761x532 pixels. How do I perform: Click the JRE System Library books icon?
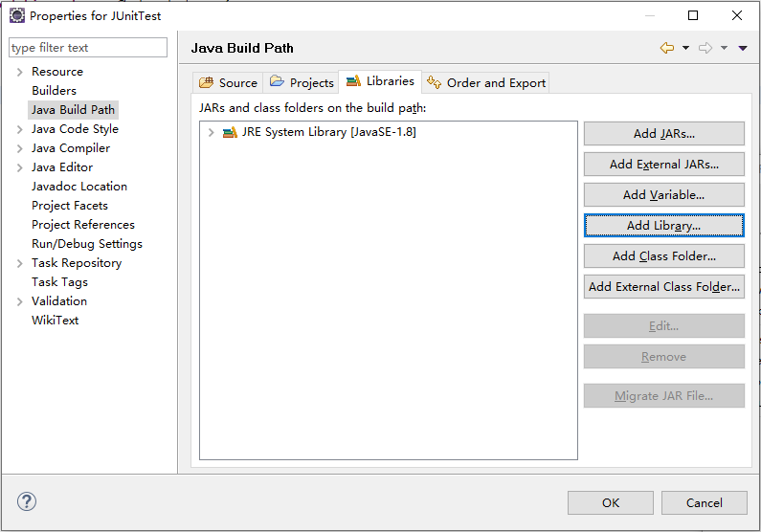click(230, 132)
